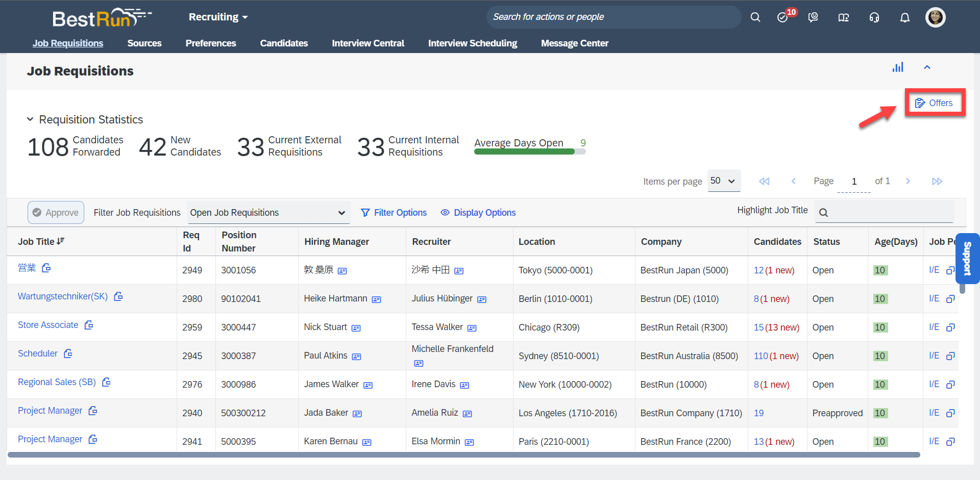Go to last page double-arrow icon

[x=937, y=181]
